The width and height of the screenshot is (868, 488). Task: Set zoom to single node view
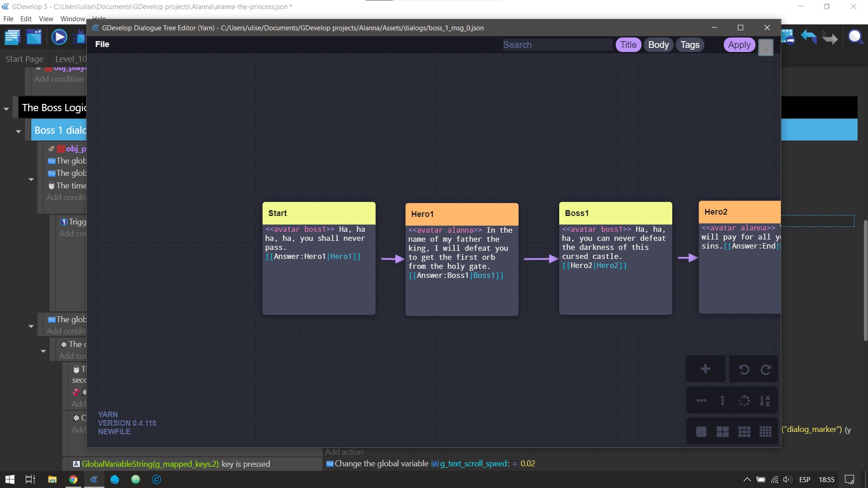click(701, 432)
